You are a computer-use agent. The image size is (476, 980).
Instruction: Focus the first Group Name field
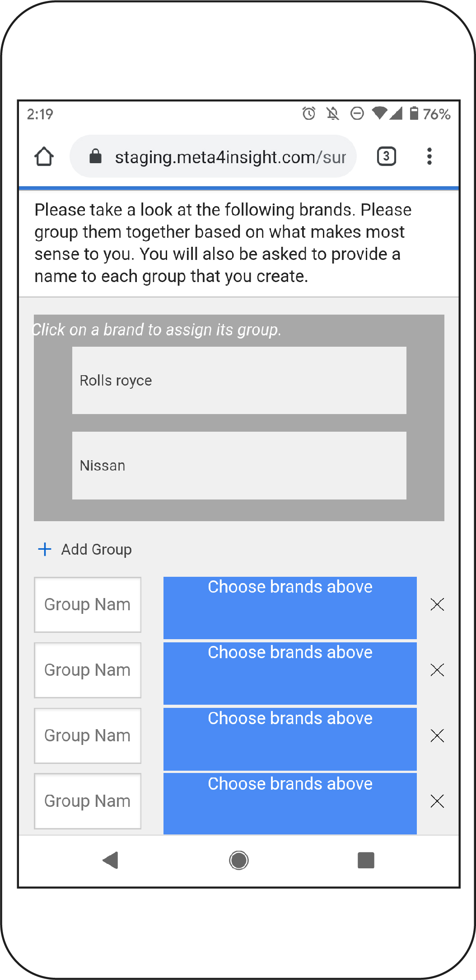[x=88, y=605]
